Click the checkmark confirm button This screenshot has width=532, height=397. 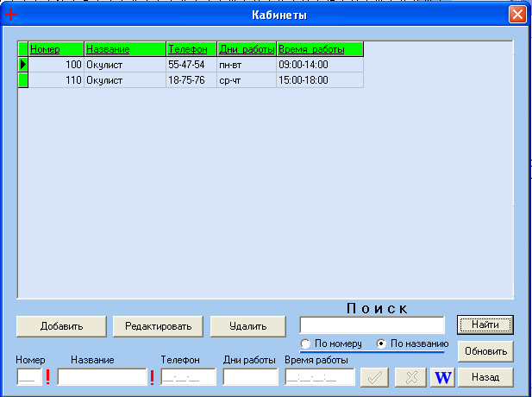point(374,377)
